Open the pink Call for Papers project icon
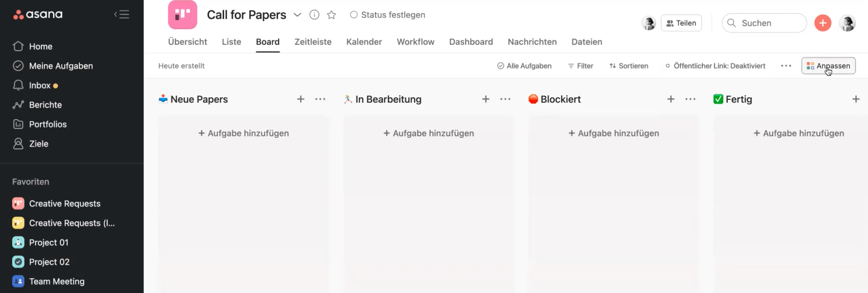This screenshot has width=868, height=293. tap(182, 15)
